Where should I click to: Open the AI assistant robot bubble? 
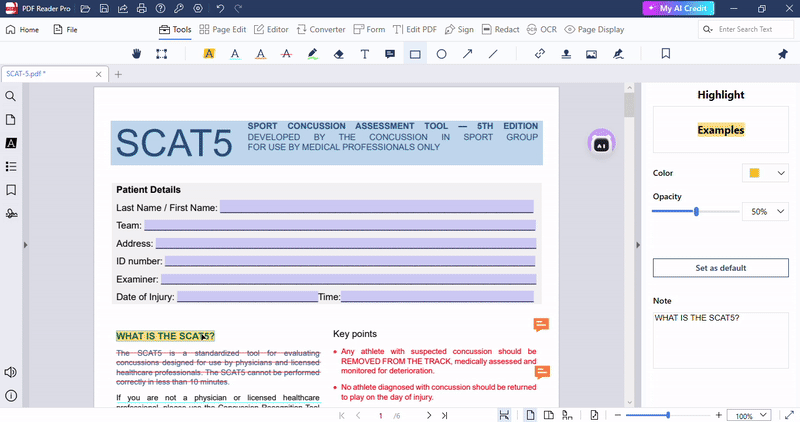[x=602, y=142]
